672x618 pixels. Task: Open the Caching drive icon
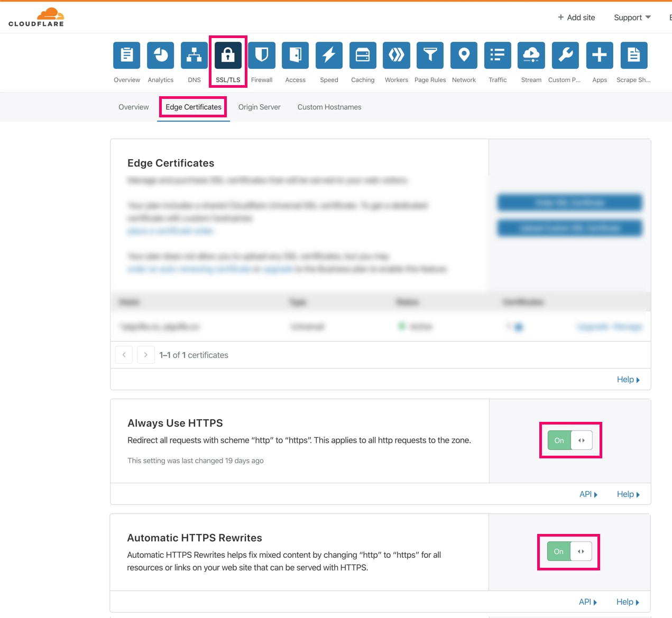click(x=363, y=56)
